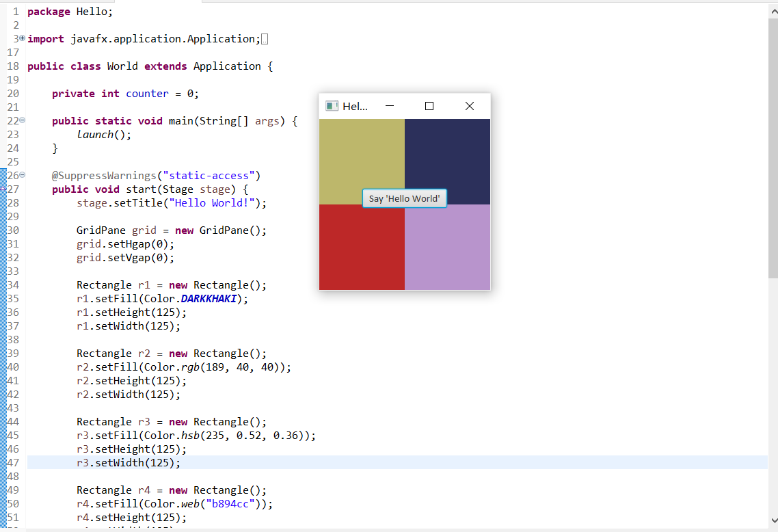Collapse the main method at line 22

(x=23, y=120)
